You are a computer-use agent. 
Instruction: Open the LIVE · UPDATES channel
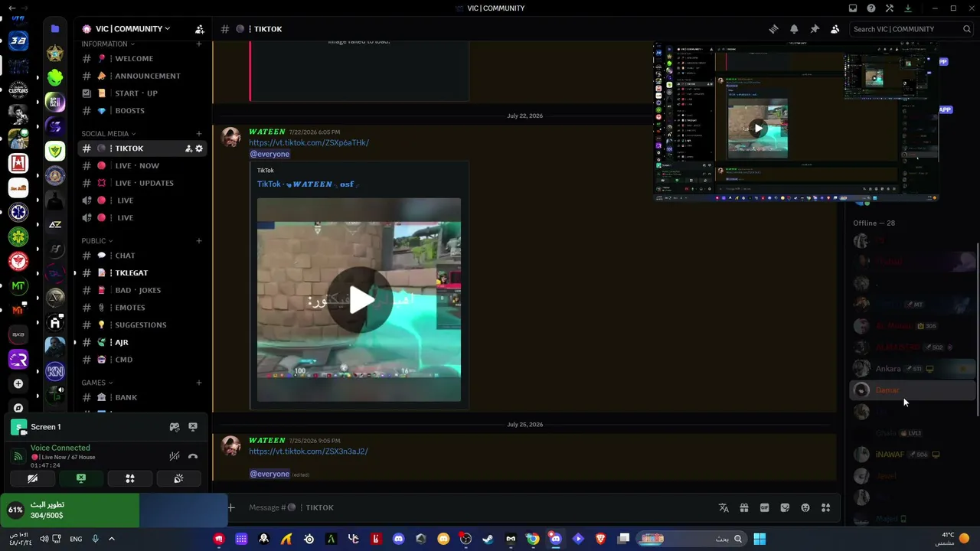tap(142, 184)
